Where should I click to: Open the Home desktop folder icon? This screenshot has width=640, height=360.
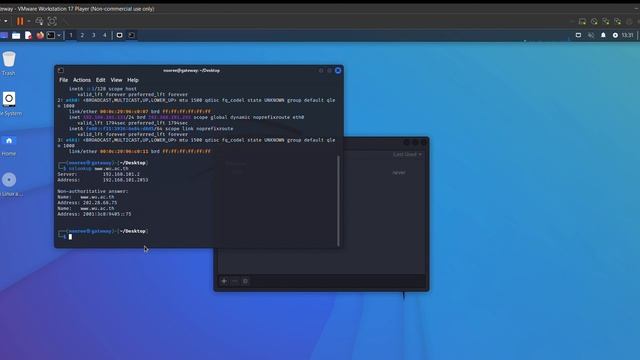click(9, 144)
